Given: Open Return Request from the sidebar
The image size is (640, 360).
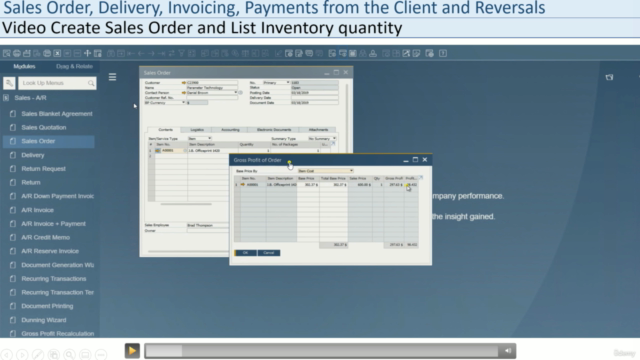Looking at the screenshot, I should pos(43,169).
